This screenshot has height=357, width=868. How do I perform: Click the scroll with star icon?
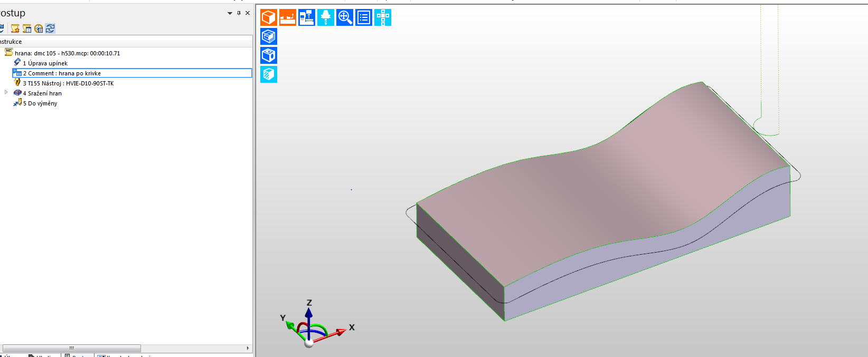click(15, 28)
